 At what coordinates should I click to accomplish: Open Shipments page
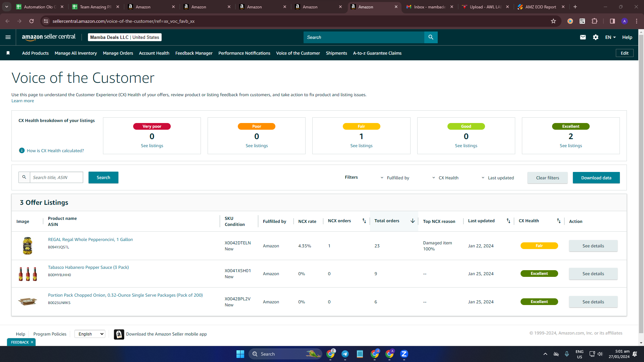pos(336,53)
